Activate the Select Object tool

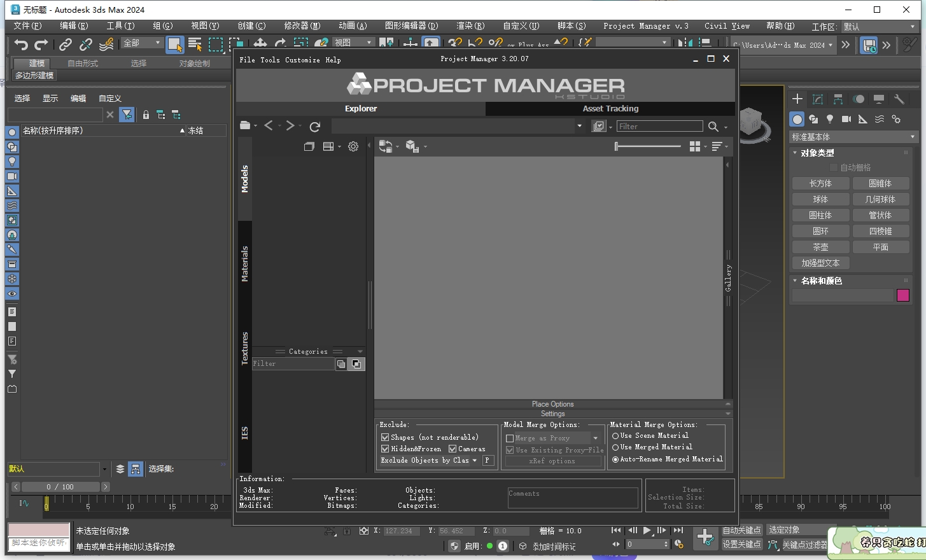pos(174,44)
